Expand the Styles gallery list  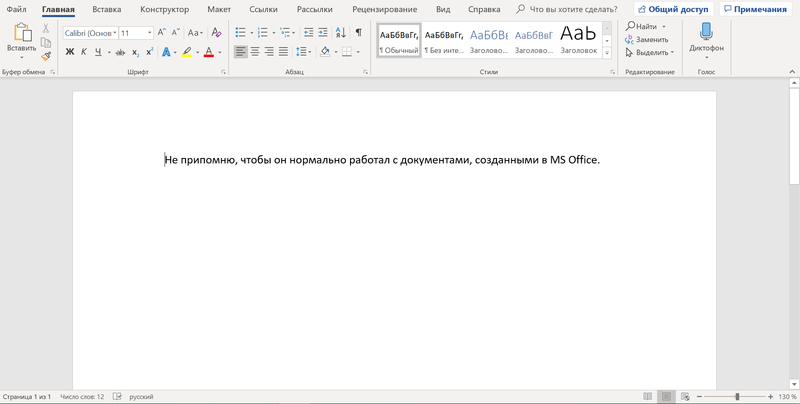pyautogui.click(x=607, y=54)
